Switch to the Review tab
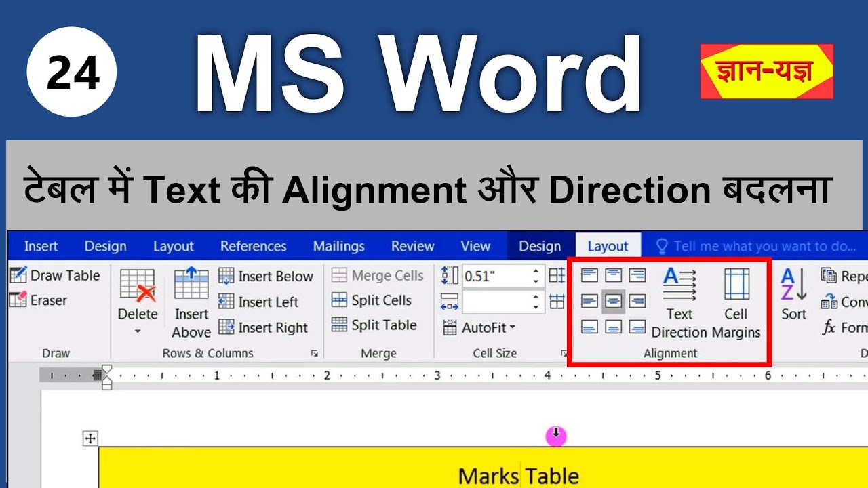Screen dimensions: 868x488 [x=412, y=246]
